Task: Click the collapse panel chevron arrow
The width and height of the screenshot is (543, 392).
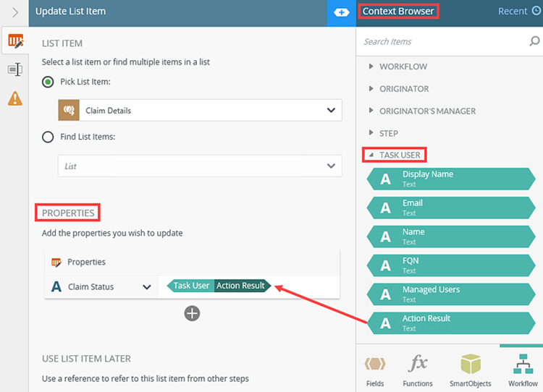Action: (14, 12)
